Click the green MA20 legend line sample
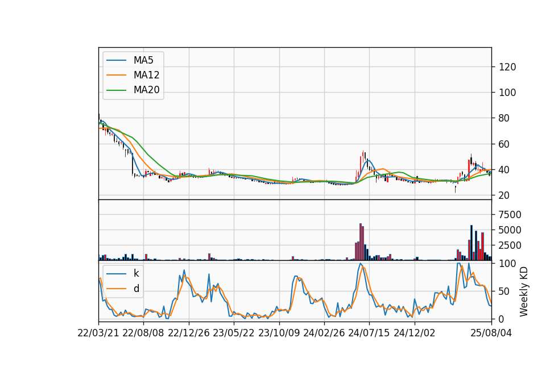 pos(116,90)
